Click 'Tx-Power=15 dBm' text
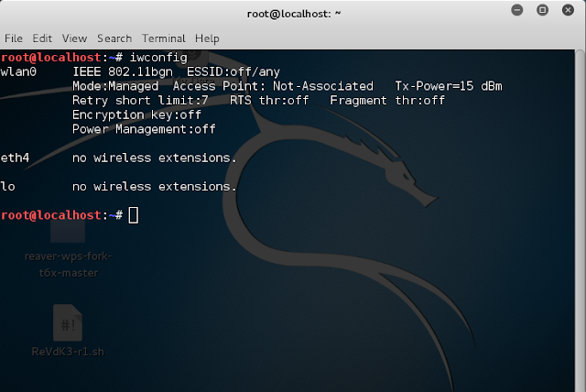586x392 pixels. click(449, 86)
